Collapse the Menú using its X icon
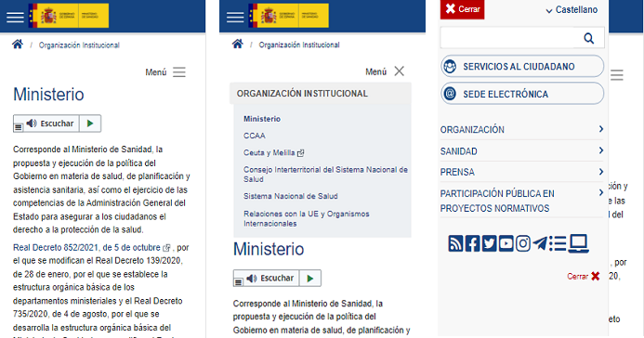 click(x=400, y=71)
